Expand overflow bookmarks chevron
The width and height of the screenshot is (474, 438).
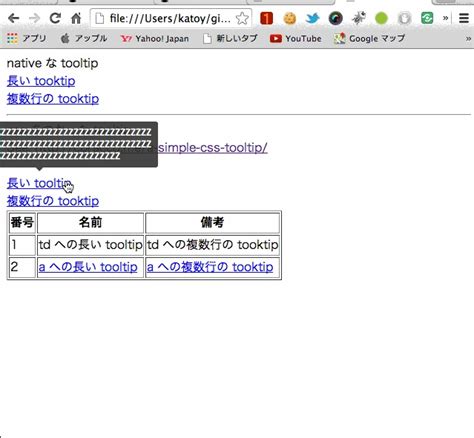(468, 39)
